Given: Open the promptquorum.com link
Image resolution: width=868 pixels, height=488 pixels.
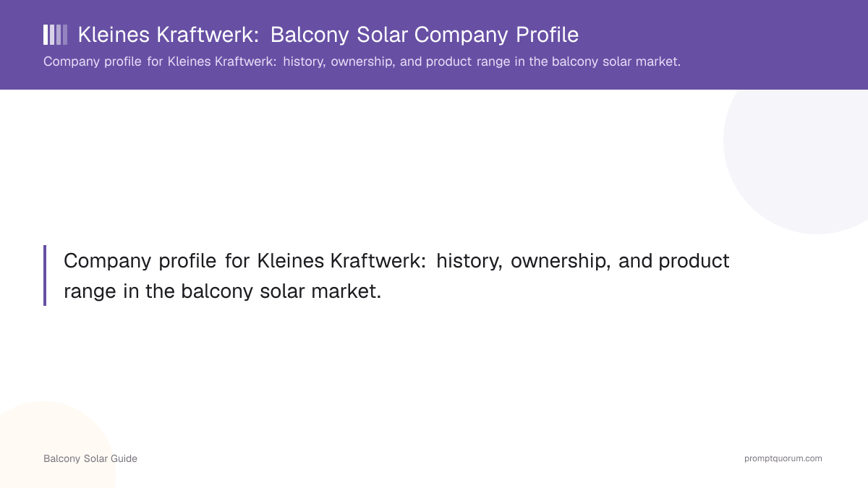Looking at the screenshot, I should 783,458.
